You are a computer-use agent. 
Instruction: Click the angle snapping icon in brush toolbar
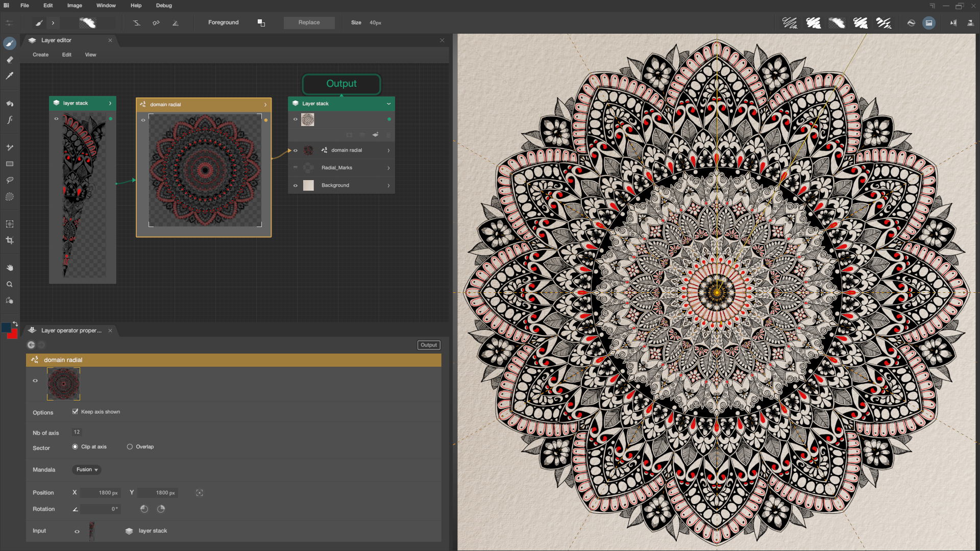(176, 22)
